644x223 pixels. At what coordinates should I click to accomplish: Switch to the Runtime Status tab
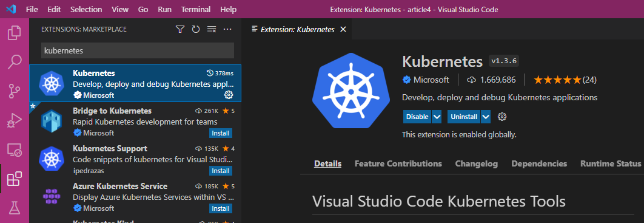611,163
